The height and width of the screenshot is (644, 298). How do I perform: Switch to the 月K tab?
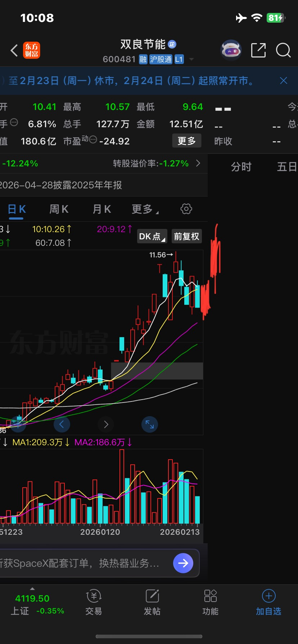click(102, 209)
